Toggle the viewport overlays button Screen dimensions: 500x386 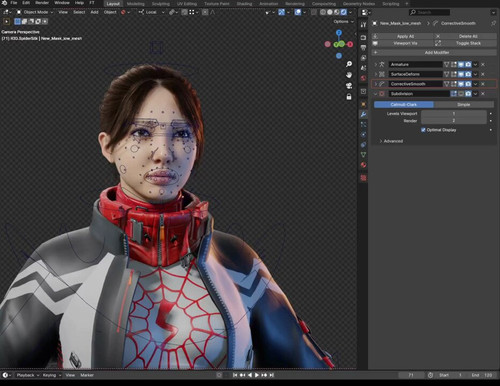(x=298, y=12)
